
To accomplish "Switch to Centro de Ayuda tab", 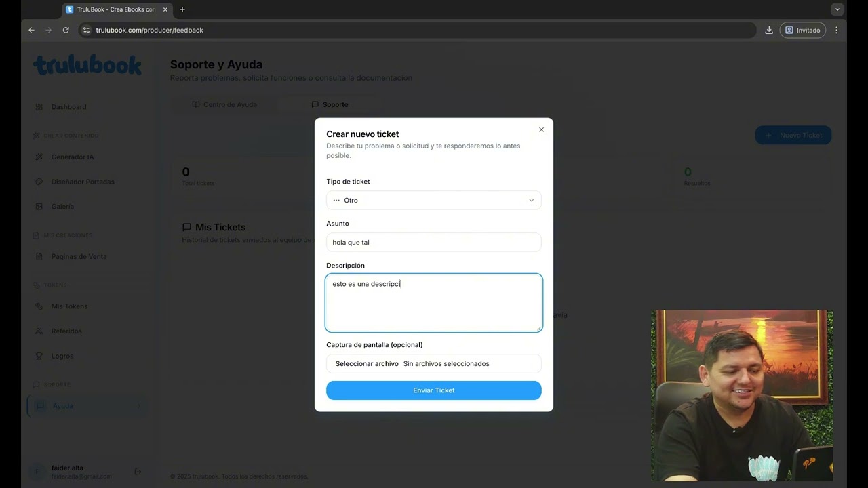I will pos(224,104).
